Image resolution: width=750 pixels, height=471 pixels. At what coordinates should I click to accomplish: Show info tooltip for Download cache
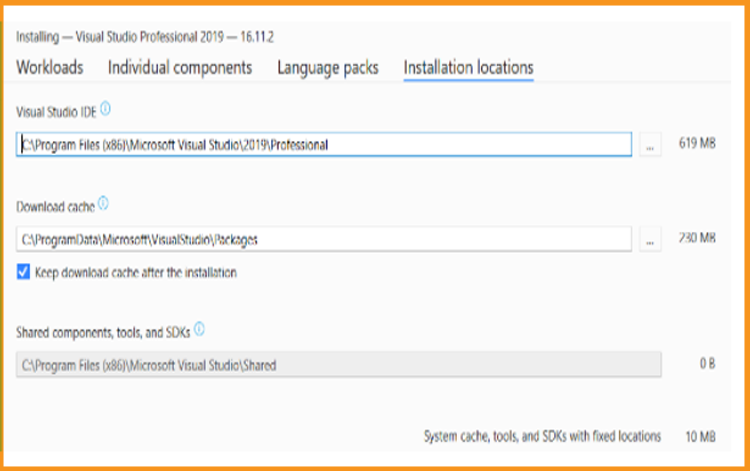(103, 204)
